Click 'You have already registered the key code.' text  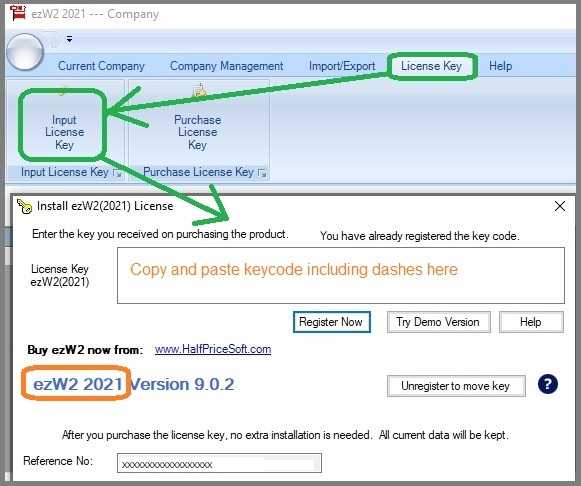coord(420,236)
